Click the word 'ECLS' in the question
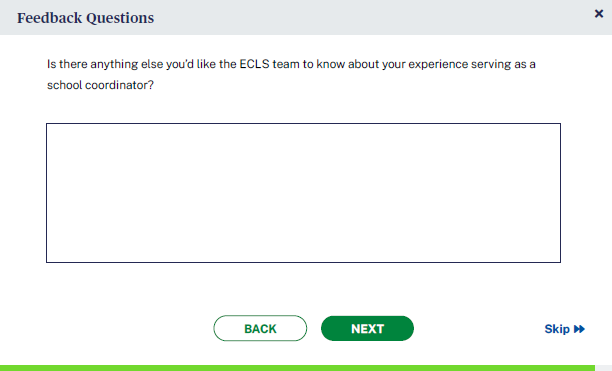This screenshot has width=612, height=371. [254, 64]
